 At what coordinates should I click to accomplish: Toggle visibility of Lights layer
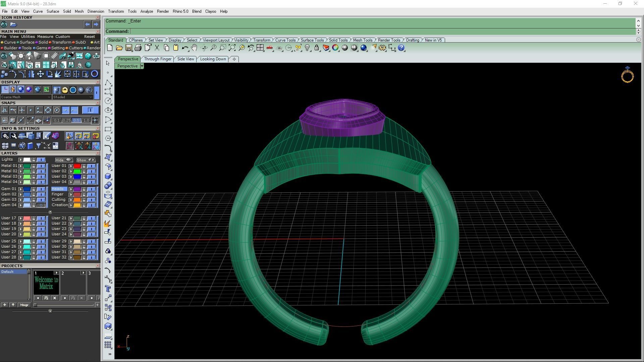[x=41, y=160]
